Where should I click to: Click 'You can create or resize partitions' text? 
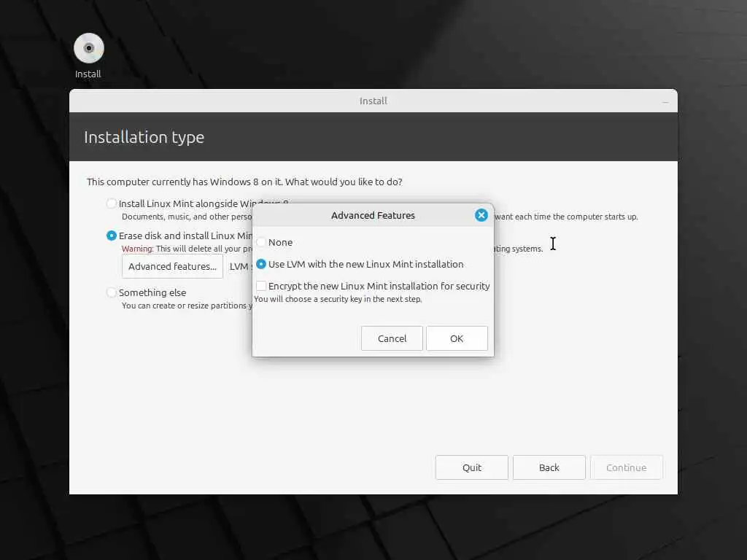pyautogui.click(x=187, y=306)
